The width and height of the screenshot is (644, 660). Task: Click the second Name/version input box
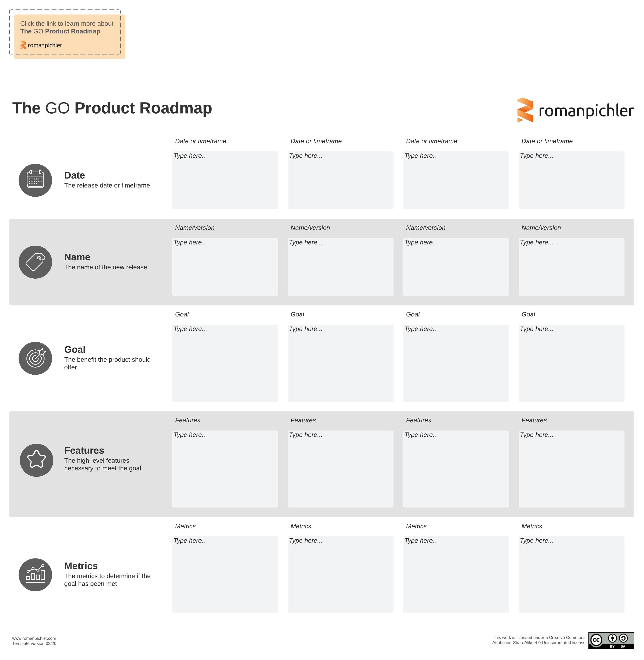pos(340,267)
